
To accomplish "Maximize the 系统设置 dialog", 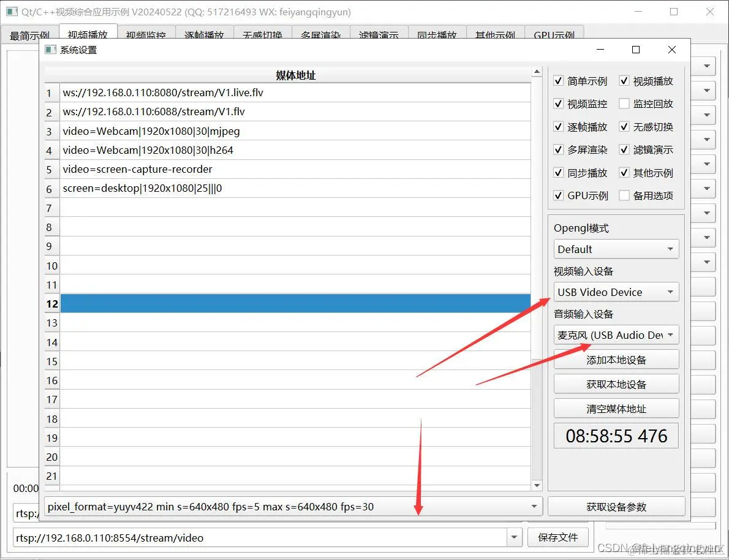I will point(636,49).
